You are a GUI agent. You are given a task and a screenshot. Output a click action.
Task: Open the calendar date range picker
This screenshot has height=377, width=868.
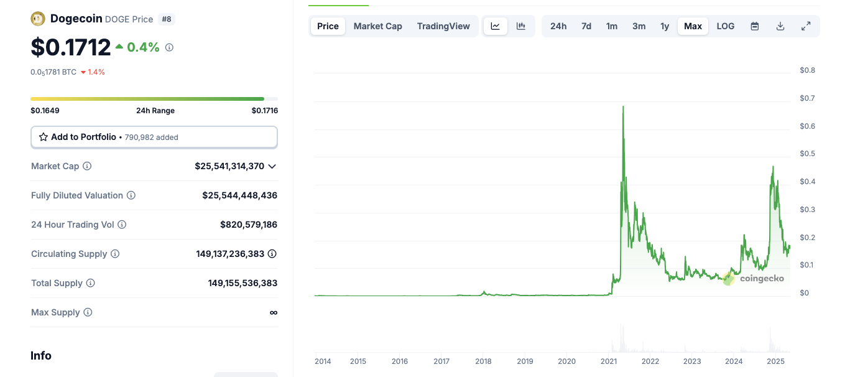click(755, 26)
